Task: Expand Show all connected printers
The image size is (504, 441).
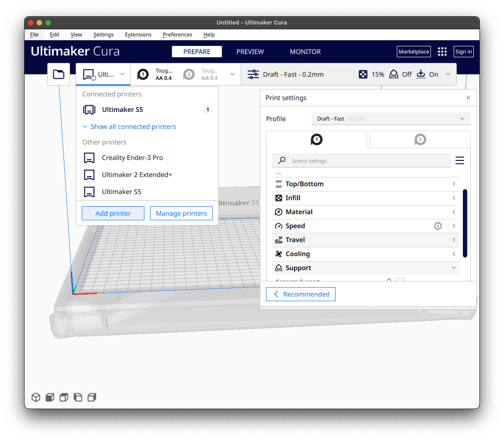Action: 129,127
